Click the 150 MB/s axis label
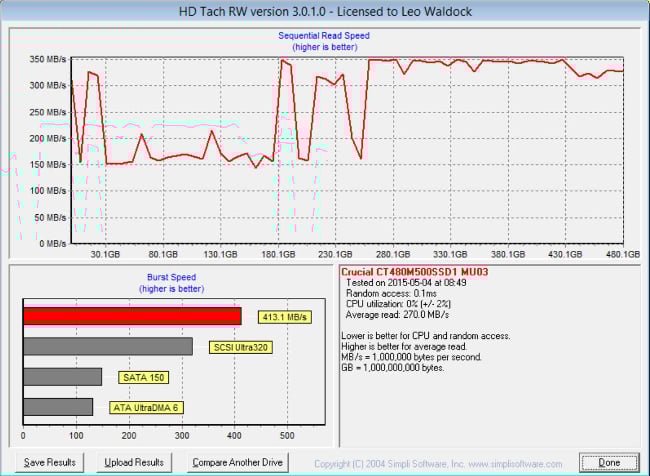The width and height of the screenshot is (650, 476). pyautogui.click(x=48, y=165)
